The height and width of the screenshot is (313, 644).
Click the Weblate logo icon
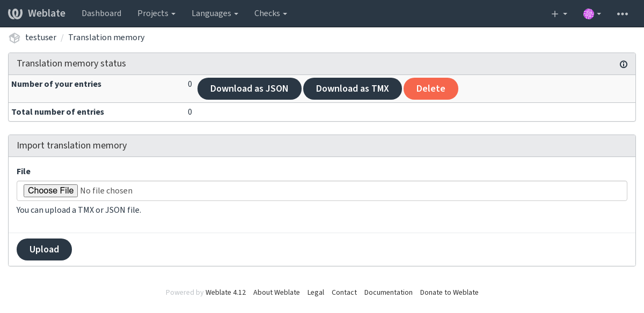coord(15,13)
